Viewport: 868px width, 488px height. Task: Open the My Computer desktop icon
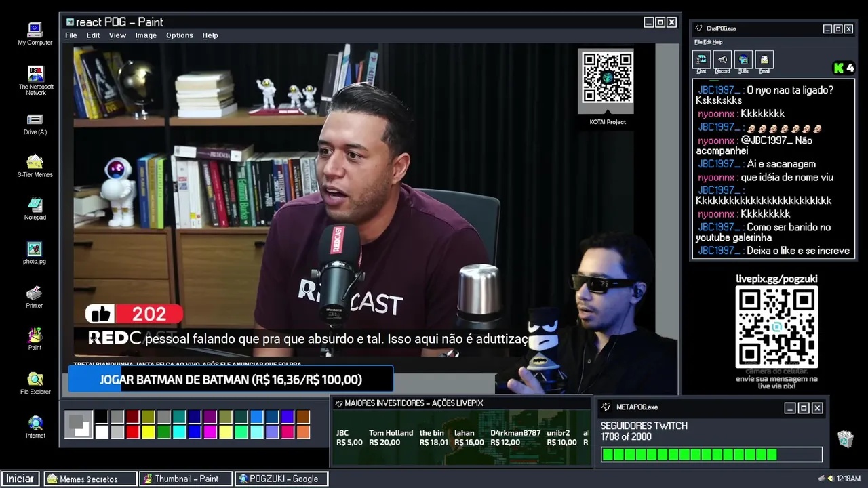tap(35, 34)
